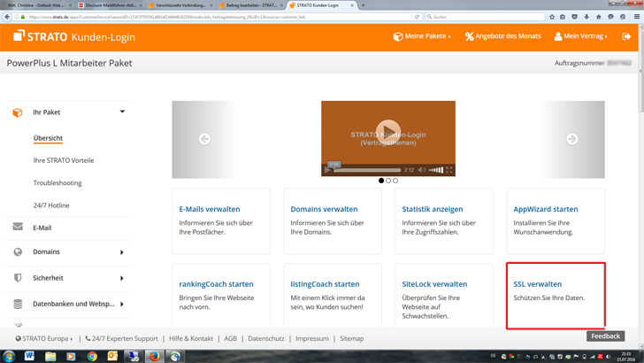This screenshot has width=644, height=363.
Task: Click the orange package icon beside Ihr Paket
Action: [18, 112]
